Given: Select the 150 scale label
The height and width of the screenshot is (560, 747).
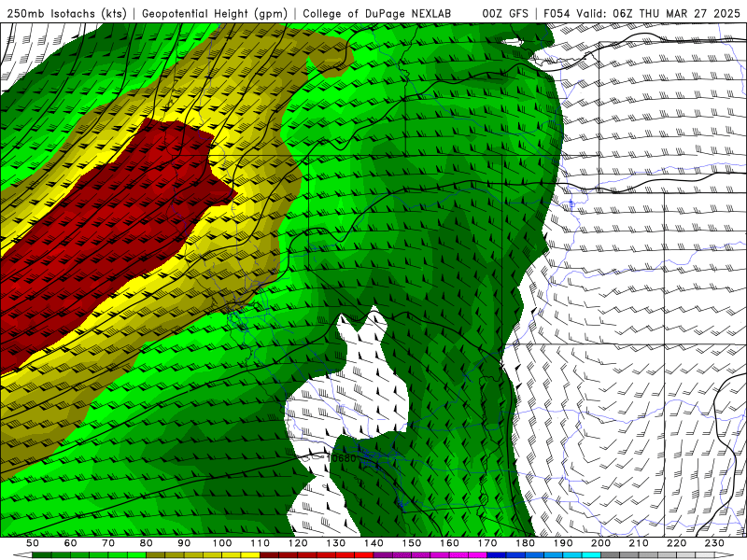Looking at the screenshot, I should (412, 543).
